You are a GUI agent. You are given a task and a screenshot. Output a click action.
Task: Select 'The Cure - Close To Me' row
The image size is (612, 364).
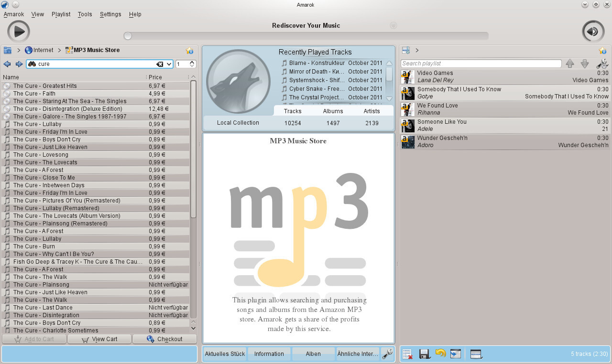click(96, 178)
